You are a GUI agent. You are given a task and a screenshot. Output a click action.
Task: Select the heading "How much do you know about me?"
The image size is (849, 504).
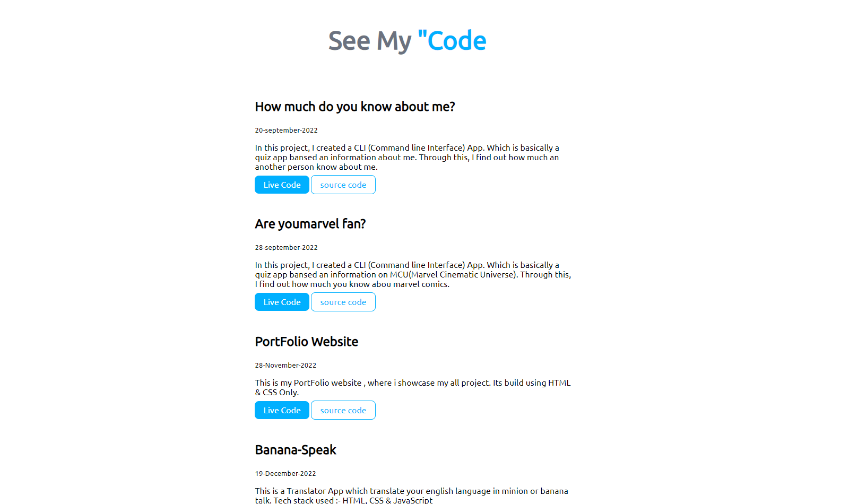pos(354,107)
